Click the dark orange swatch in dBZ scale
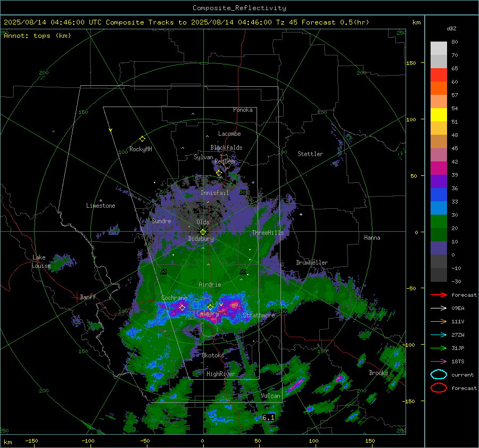Viewport: 479px width, 448px height. [439, 88]
